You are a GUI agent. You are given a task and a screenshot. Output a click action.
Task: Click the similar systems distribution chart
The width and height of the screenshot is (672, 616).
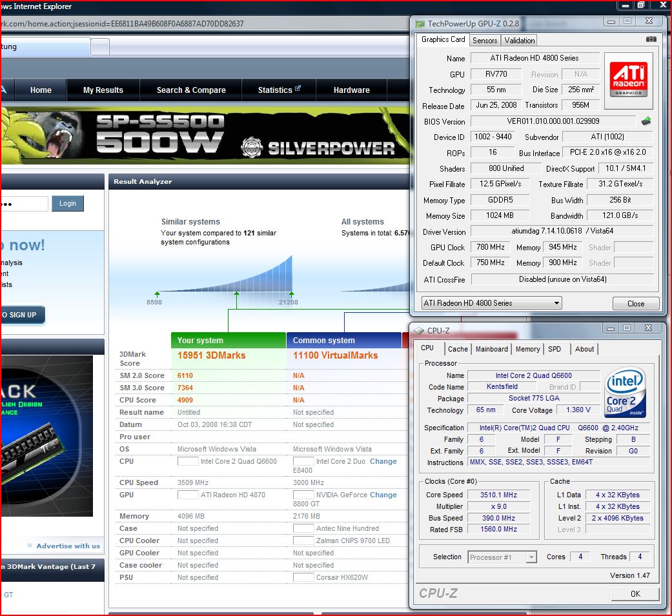tap(225, 274)
